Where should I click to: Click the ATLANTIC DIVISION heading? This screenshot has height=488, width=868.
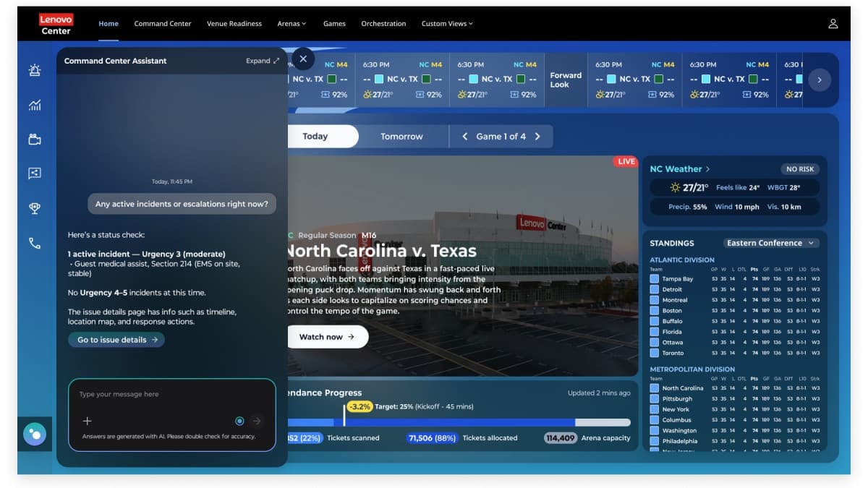[682, 260]
